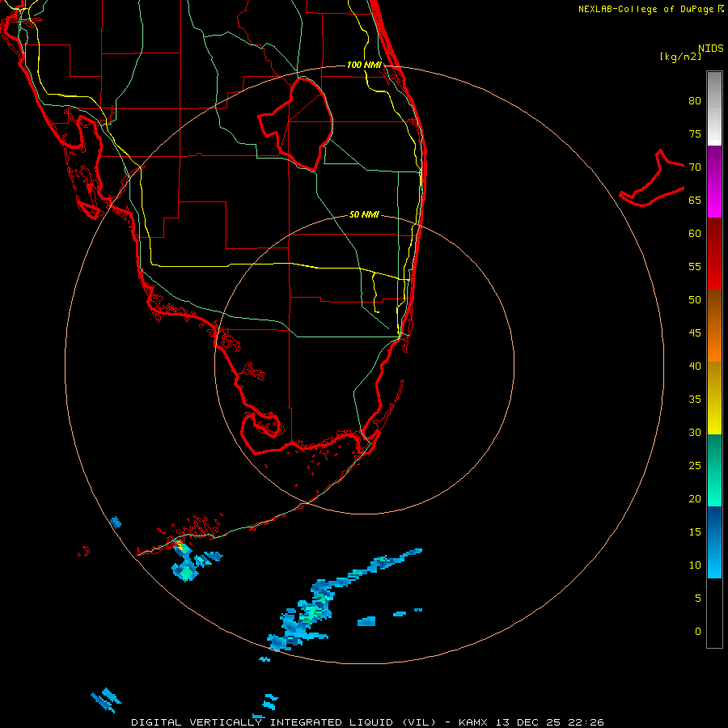Click the white-gray segment of color bar

pyautogui.click(x=714, y=108)
